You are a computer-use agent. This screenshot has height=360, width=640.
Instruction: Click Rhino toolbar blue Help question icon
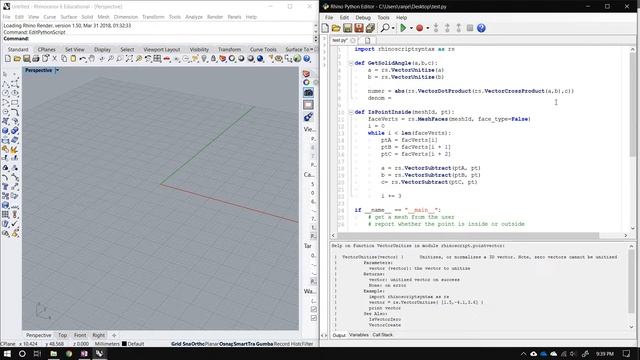tap(307, 59)
